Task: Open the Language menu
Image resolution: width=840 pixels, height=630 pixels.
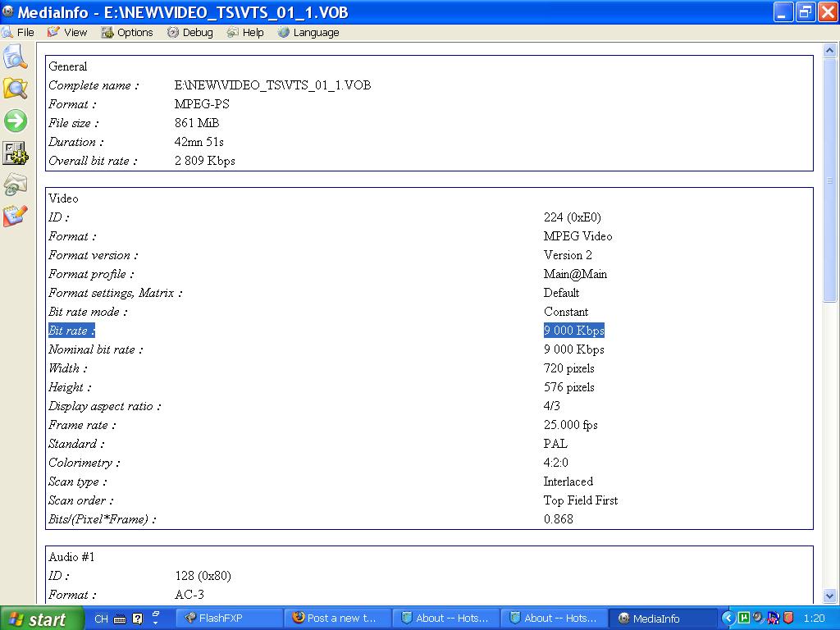Action: click(x=308, y=32)
